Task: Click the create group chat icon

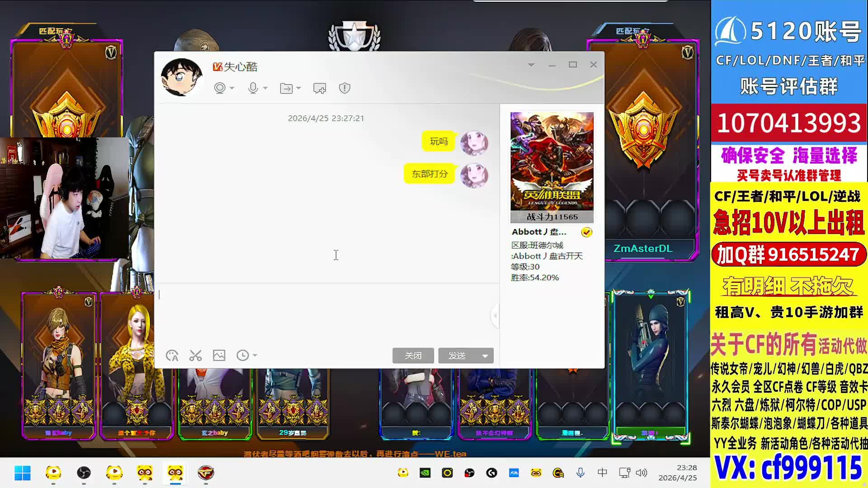Action: [x=320, y=88]
